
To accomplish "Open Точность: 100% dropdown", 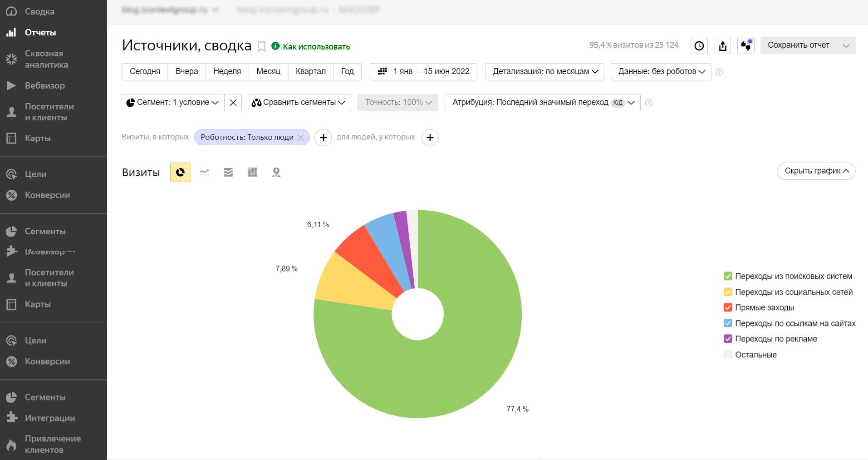I will point(397,102).
